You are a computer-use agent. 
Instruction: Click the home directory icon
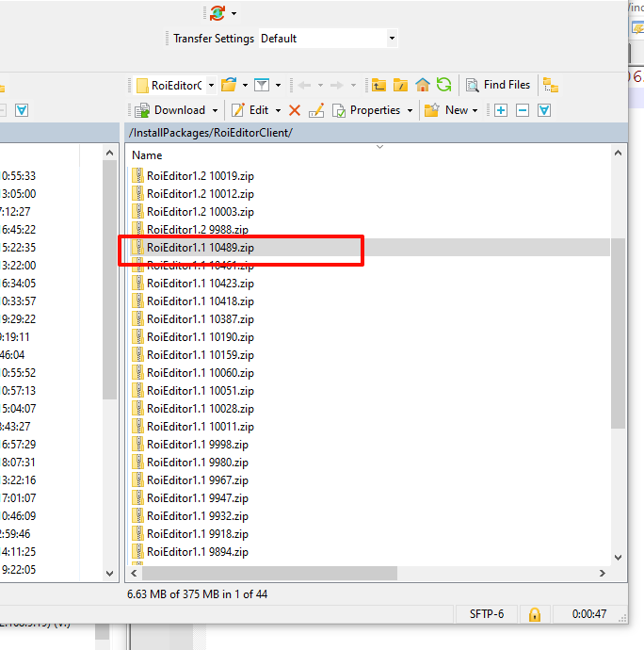point(423,85)
